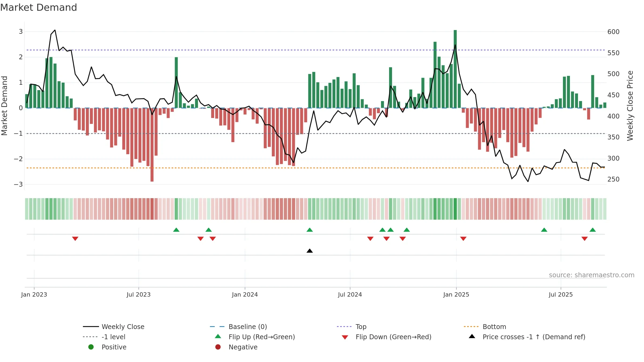
Task: Click the 400 tick on the price axis
Action: 613,116
